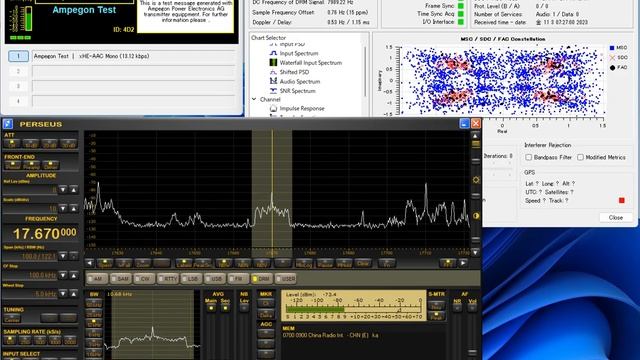Click the Spect display button
640x360 pixels.
tap(105, 264)
